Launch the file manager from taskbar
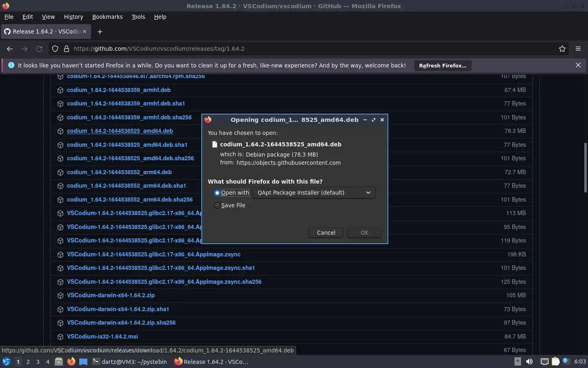 59,361
